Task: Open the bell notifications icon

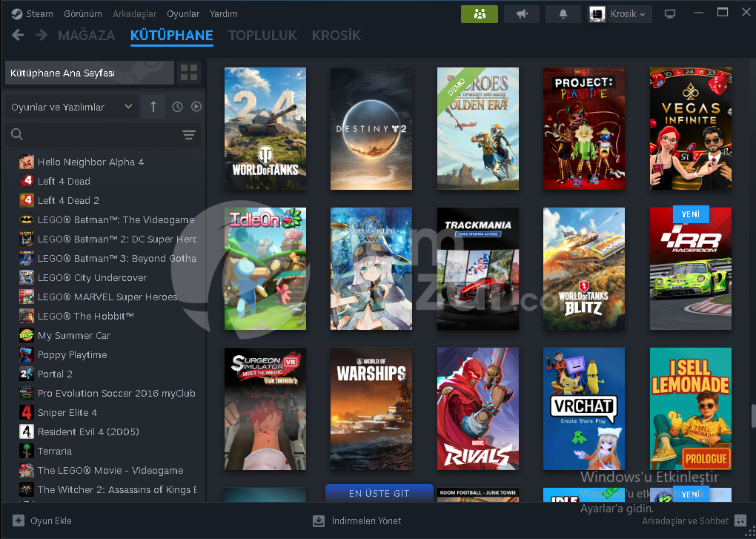Action: click(x=563, y=14)
